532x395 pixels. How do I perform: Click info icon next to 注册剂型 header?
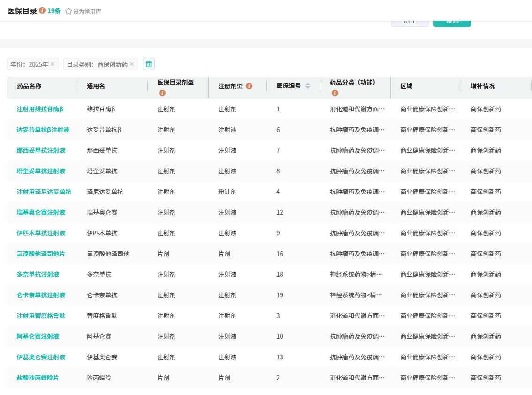249,86
